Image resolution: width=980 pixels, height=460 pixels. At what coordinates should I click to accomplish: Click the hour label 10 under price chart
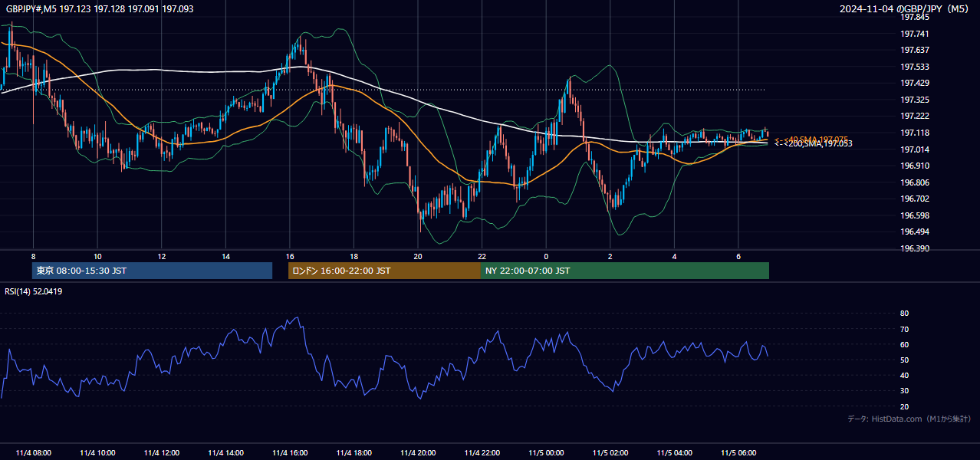pyautogui.click(x=97, y=256)
